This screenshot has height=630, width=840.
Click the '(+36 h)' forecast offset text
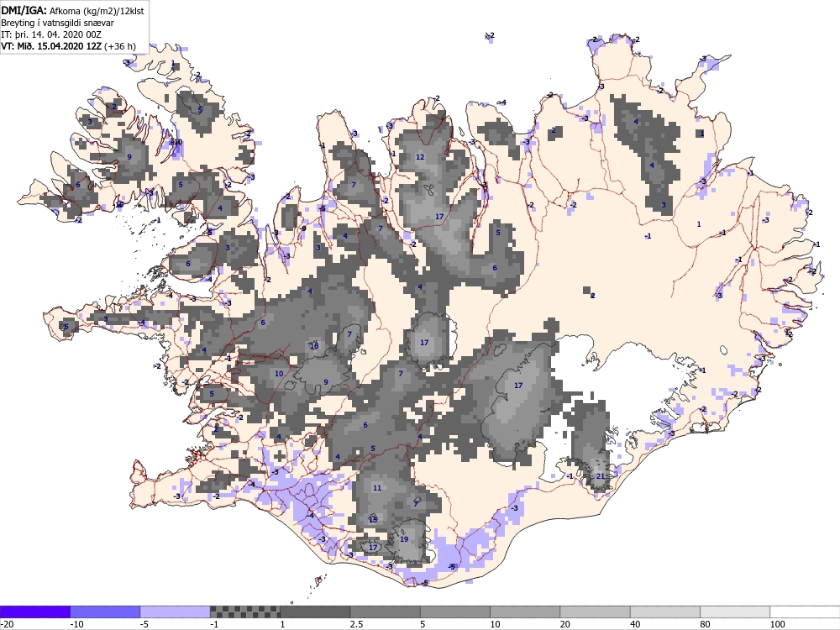click(x=120, y=46)
